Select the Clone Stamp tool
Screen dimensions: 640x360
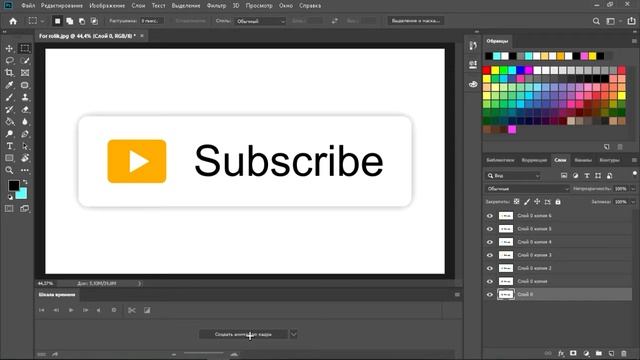coord(25,97)
